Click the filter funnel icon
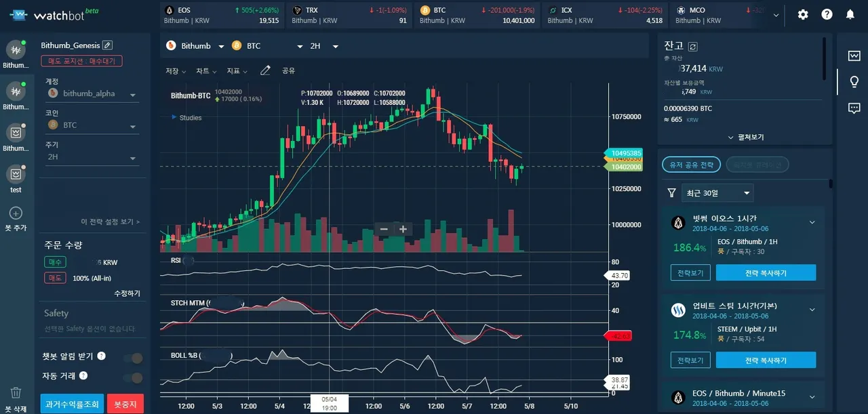The width and height of the screenshot is (868, 414). 671,193
